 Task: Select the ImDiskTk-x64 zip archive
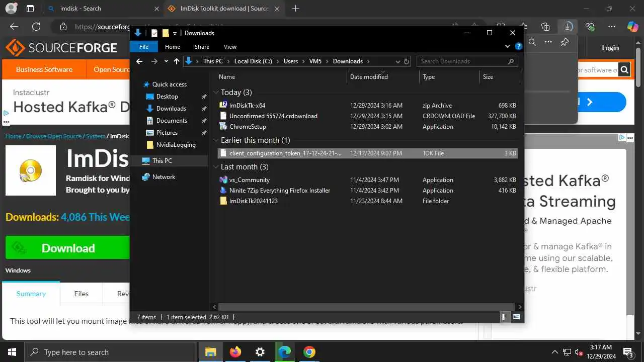tap(368, 106)
